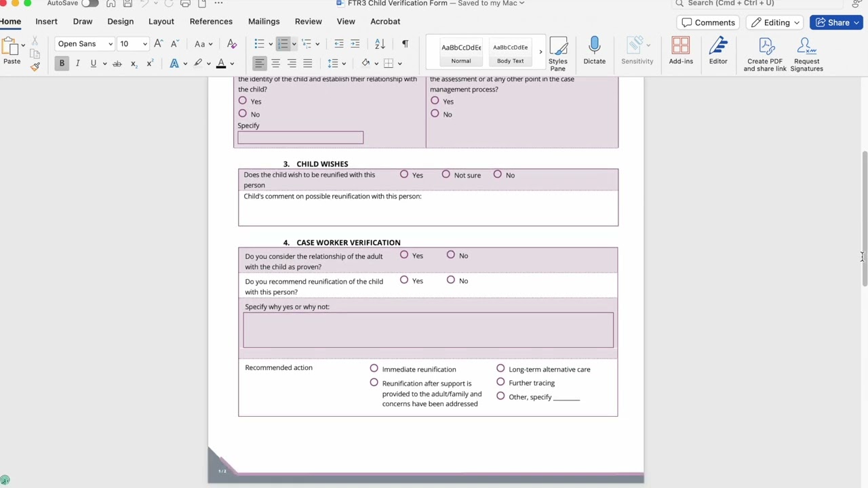The image size is (868, 488).
Task: Increase paragraph indent
Action: pos(355,43)
